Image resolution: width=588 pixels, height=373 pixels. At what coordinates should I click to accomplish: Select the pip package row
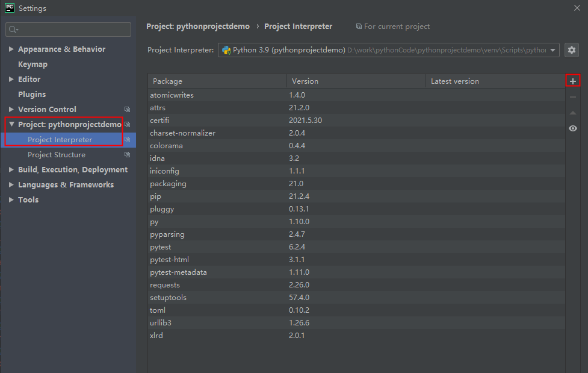(x=356, y=196)
